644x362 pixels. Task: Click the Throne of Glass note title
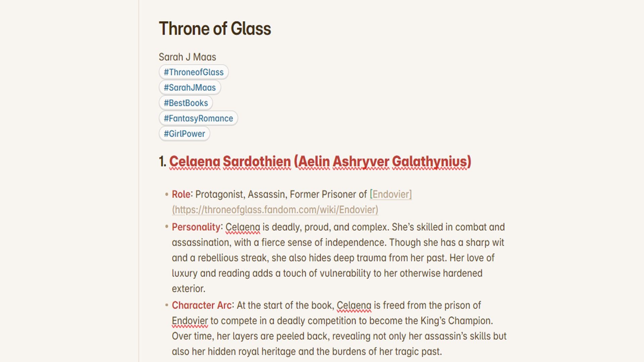pos(215,28)
